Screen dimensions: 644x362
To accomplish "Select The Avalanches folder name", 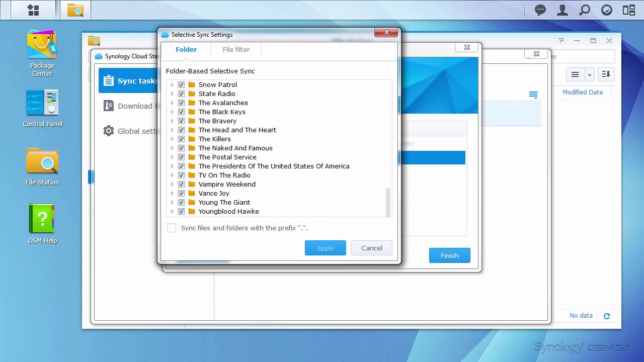I will coord(223,103).
